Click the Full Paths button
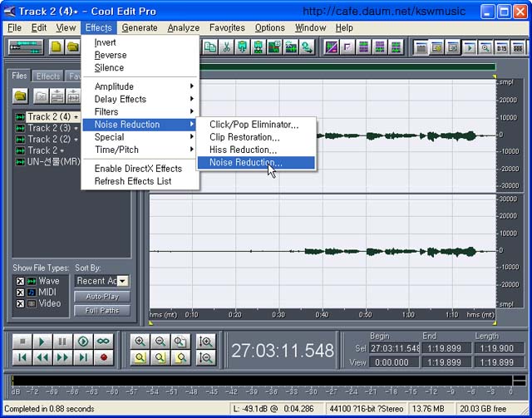The width and height of the screenshot is (532, 418). [102, 311]
